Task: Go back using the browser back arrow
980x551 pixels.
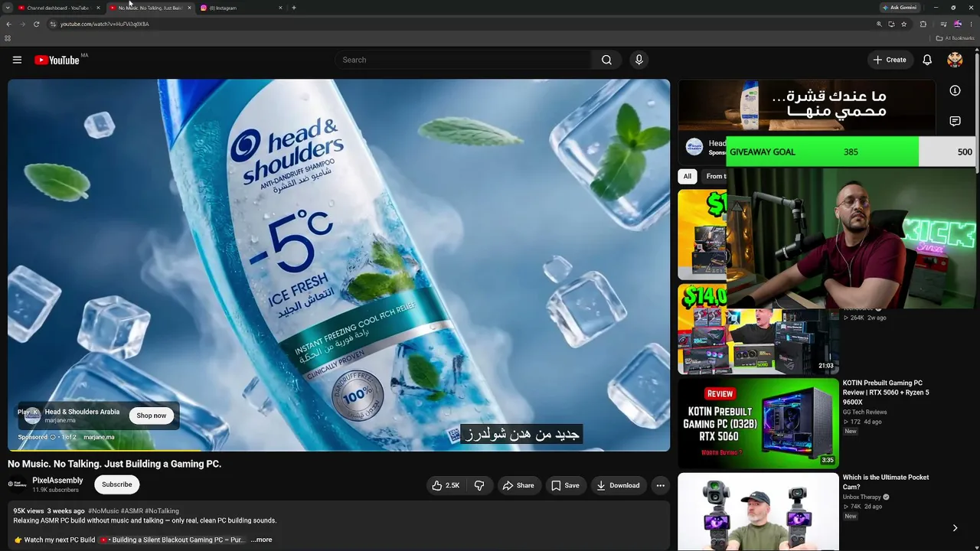Action: pyautogui.click(x=8, y=24)
